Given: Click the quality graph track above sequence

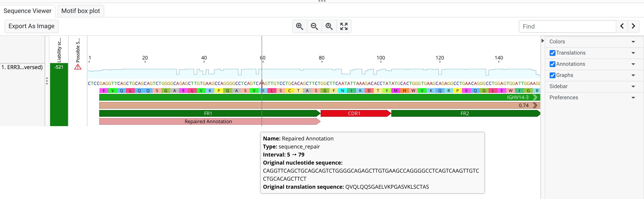Looking at the screenshot, I should pos(314,73).
